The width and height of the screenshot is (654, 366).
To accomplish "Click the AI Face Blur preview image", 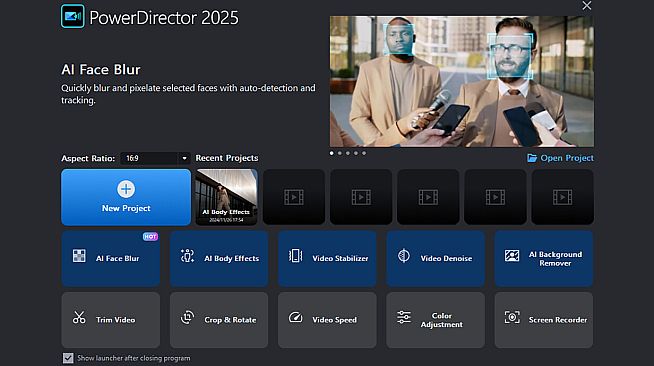I will point(462,81).
